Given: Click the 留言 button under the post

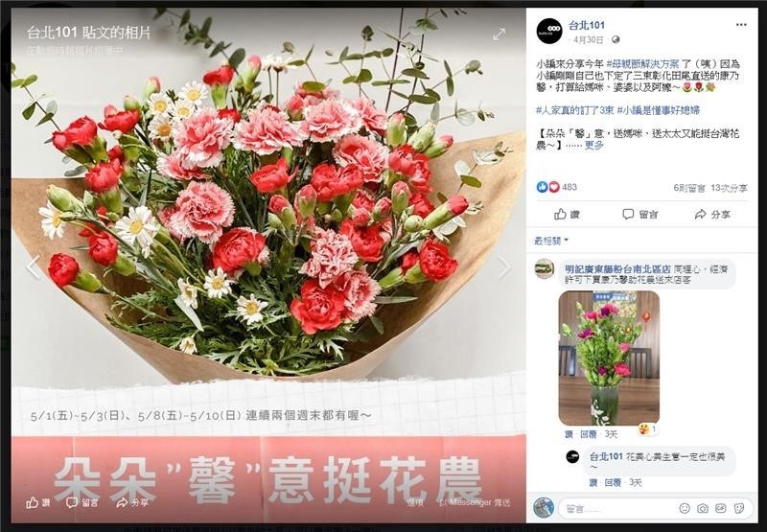Looking at the screenshot, I should coord(640,214).
